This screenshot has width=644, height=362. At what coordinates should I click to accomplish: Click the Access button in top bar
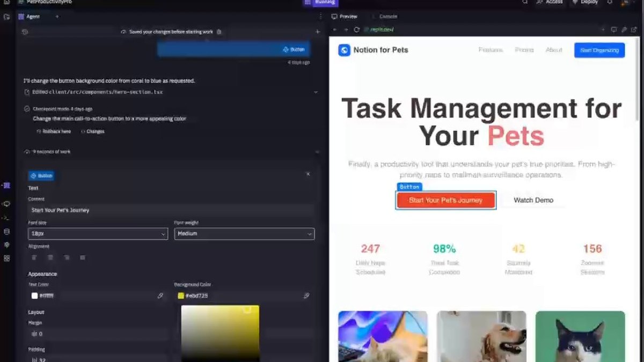point(550,2)
